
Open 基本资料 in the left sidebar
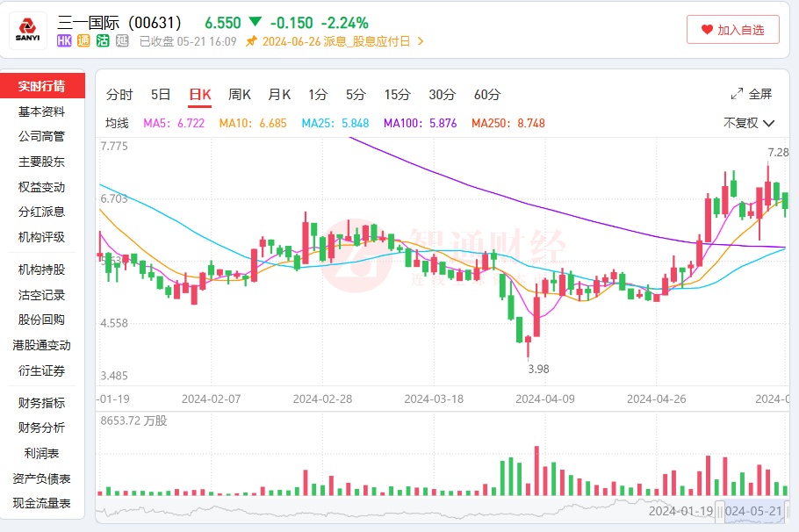click(x=41, y=111)
